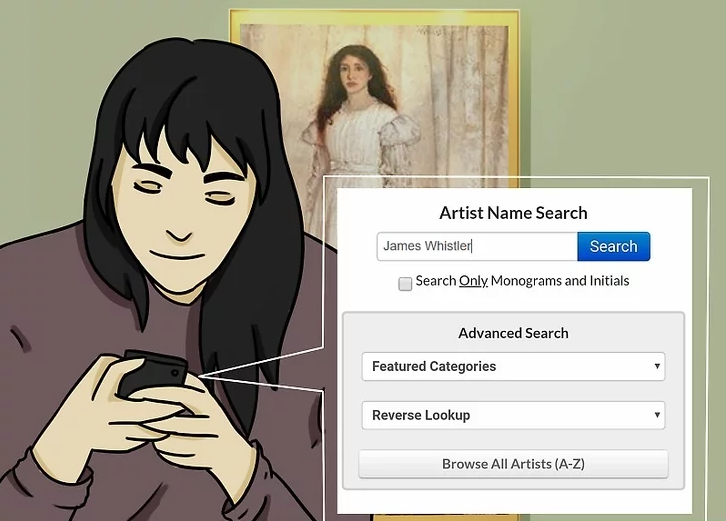The image size is (726, 521).
Task: Enable the Search Only Monograms and Initials checkbox
Action: [405, 283]
